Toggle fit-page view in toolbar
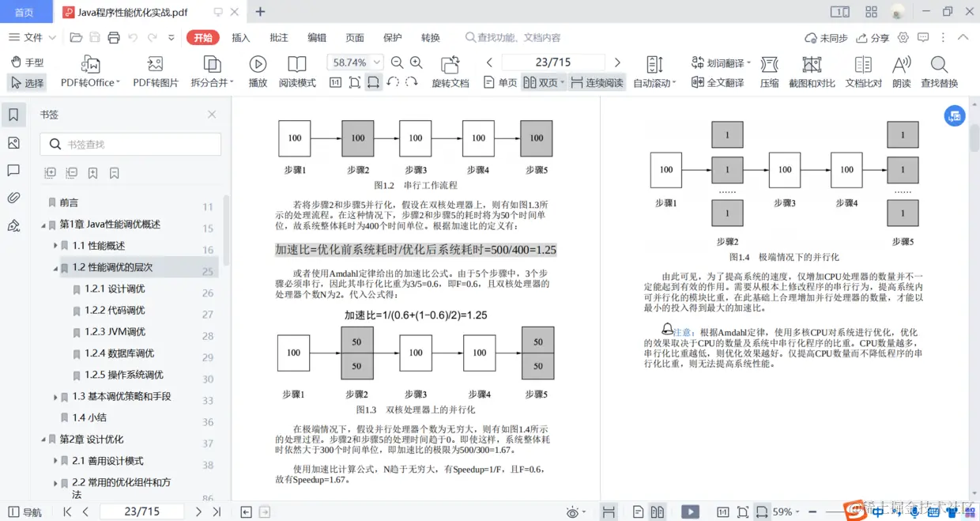The image size is (980, 521). tap(354, 82)
